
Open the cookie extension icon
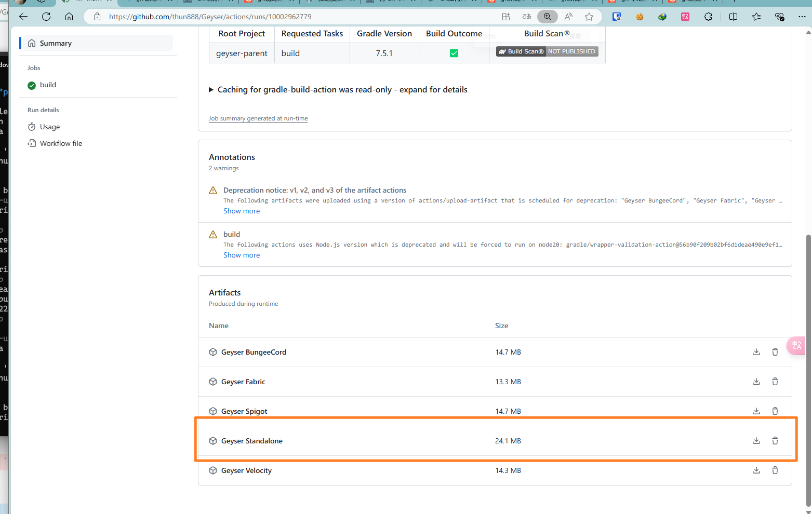[x=640, y=17]
